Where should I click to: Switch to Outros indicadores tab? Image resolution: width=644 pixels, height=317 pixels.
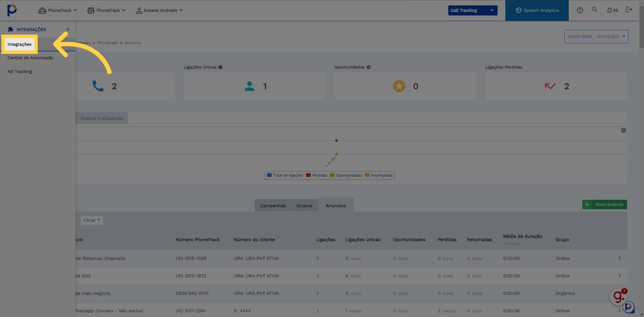click(x=102, y=118)
